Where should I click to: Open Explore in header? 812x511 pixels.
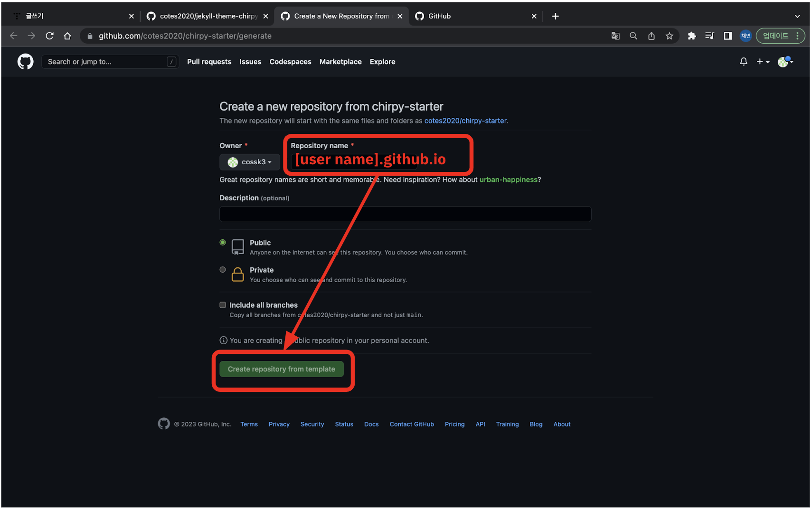[382, 62]
